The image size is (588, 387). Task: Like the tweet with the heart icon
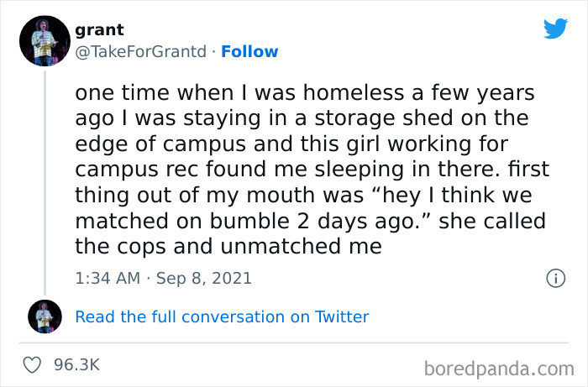click(34, 364)
